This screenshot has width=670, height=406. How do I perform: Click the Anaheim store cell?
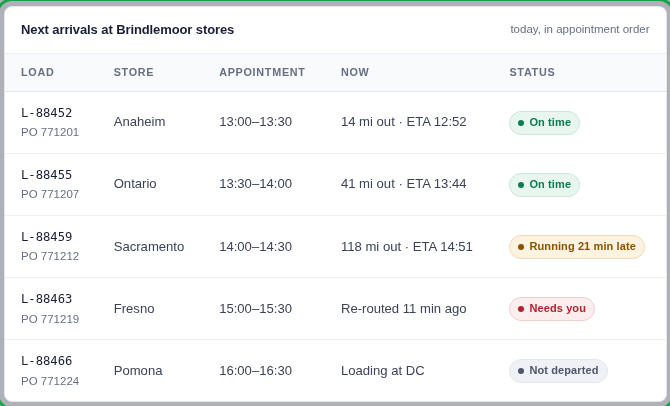coord(139,122)
